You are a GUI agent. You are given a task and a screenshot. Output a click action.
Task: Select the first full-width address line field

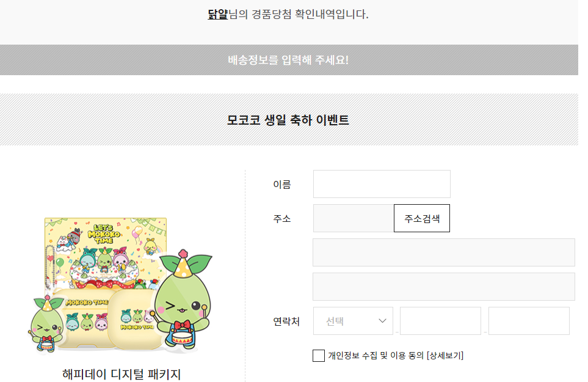coord(443,252)
